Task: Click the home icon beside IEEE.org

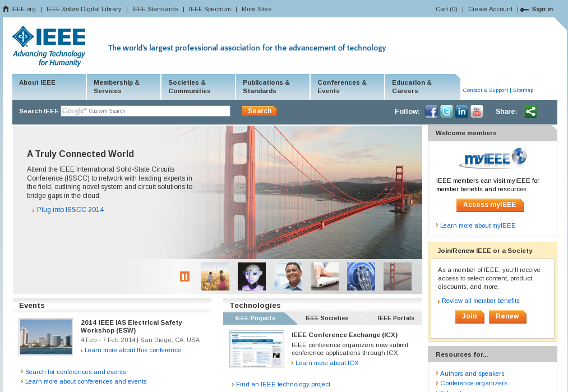Action: pos(6,9)
